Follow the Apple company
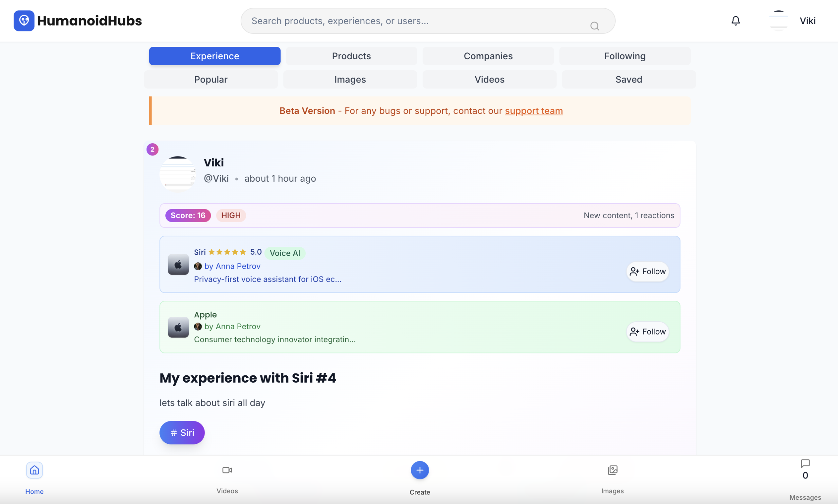The image size is (838, 504). tap(647, 332)
